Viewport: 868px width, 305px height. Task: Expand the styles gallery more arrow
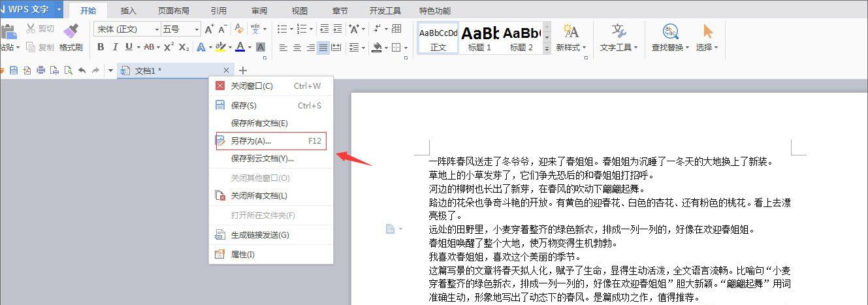click(x=547, y=48)
